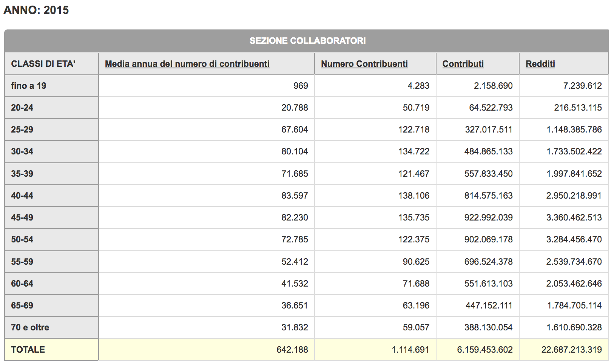The width and height of the screenshot is (614, 364).
Task: Open the 'Redditi' column header link
Action: (x=540, y=64)
